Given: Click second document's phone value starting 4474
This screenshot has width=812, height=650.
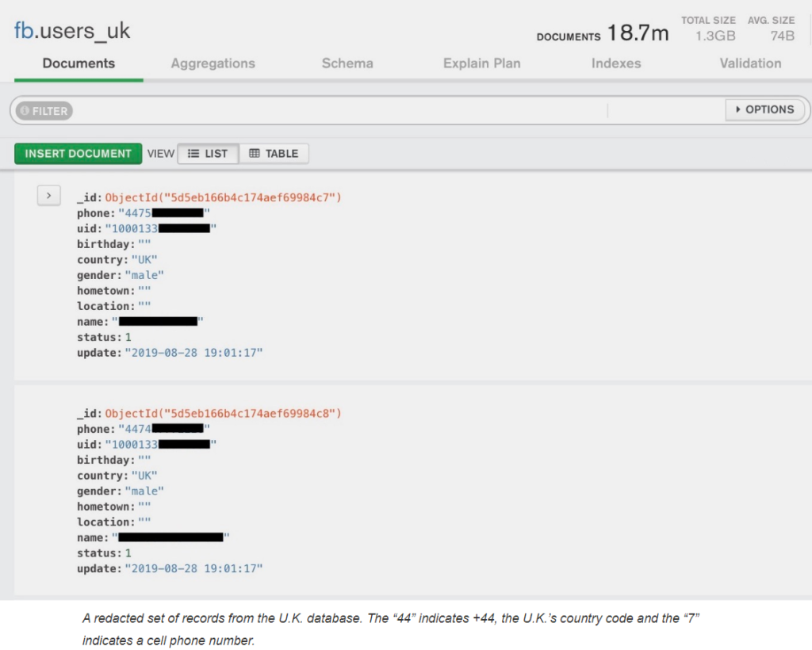Looking at the screenshot, I should coord(164,429).
